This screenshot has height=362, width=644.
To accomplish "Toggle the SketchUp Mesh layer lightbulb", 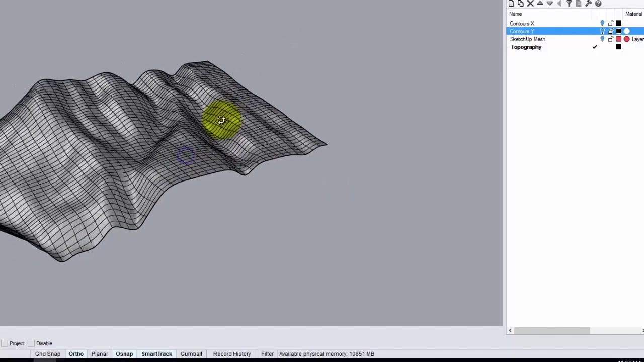I will pos(602,39).
